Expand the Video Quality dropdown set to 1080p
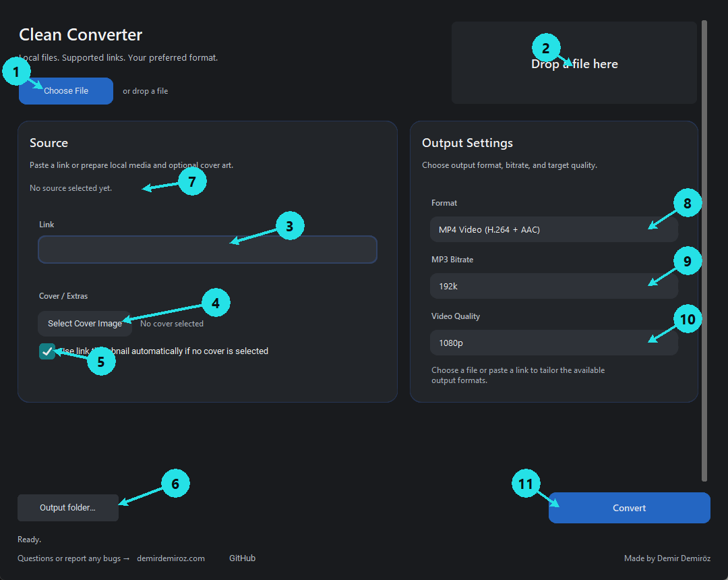Image resolution: width=728 pixels, height=580 pixels. click(554, 343)
